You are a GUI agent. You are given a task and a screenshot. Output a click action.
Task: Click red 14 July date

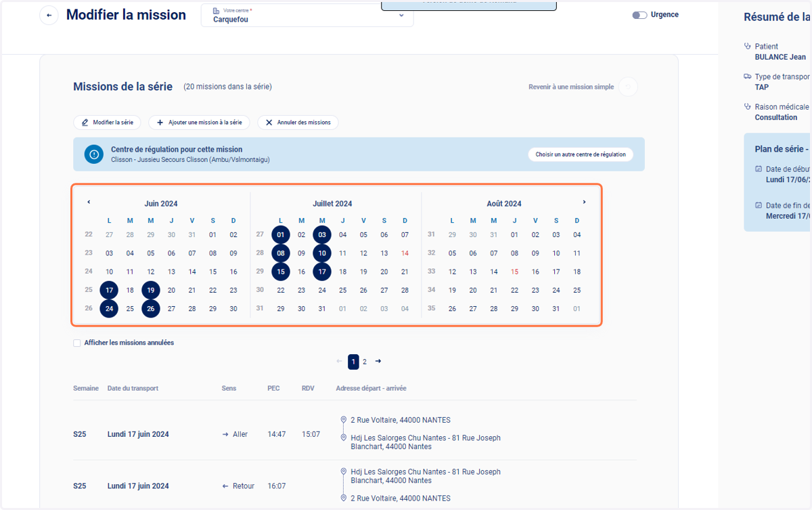click(x=405, y=253)
